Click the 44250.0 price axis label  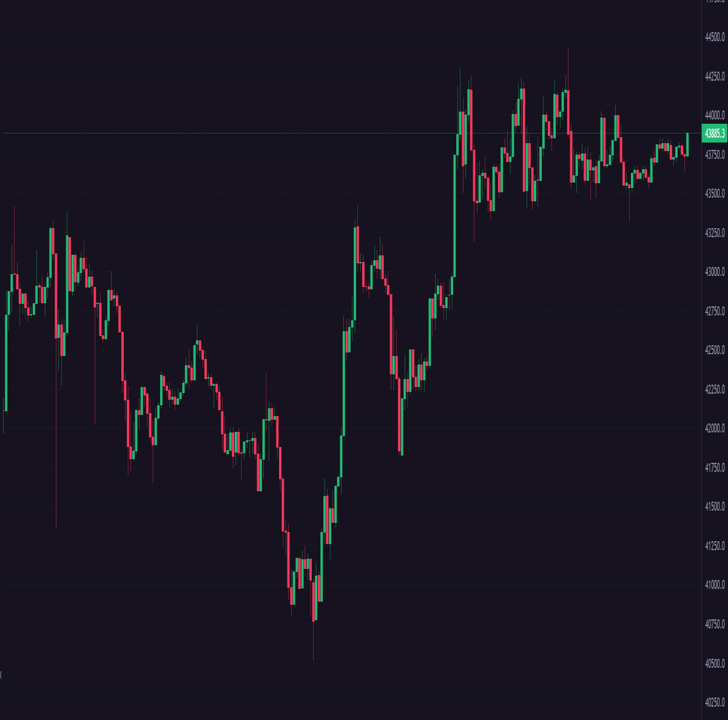coord(715,76)
